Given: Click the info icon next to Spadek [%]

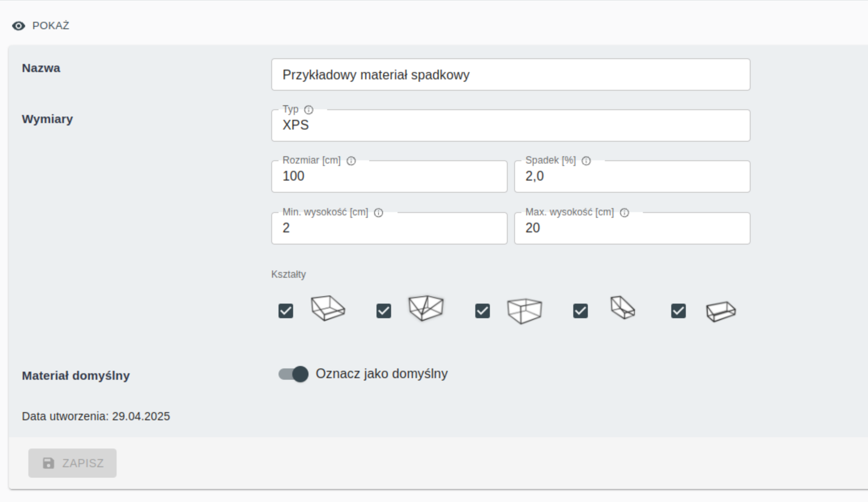Looking at the screenshot, I should tap(586, 161).
